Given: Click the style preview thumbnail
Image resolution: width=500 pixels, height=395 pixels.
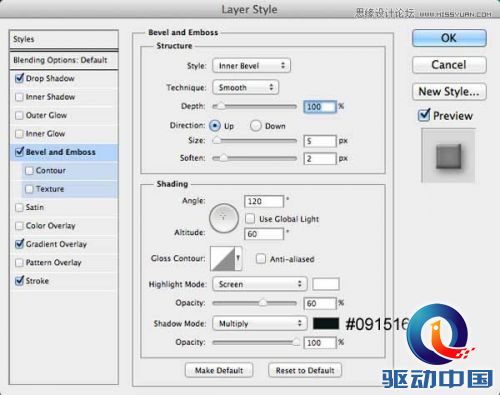Looking at the screenshot, I should (448, 156).
